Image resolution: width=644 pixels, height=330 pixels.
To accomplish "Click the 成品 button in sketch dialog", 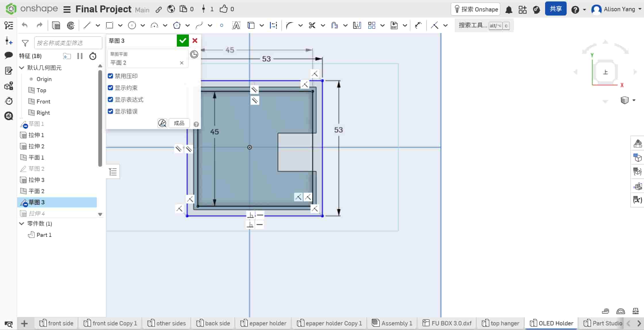I will point(179,123).
